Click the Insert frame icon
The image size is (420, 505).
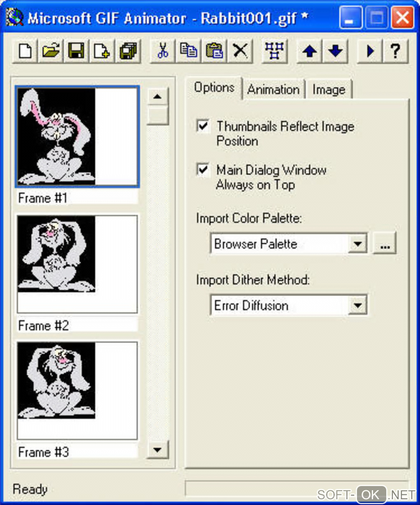click(102, 51)
